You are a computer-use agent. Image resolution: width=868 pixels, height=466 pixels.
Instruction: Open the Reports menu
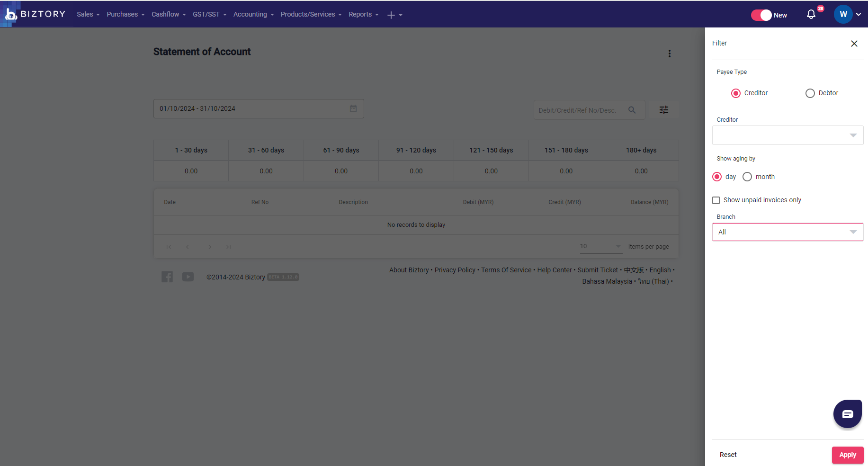364,14
